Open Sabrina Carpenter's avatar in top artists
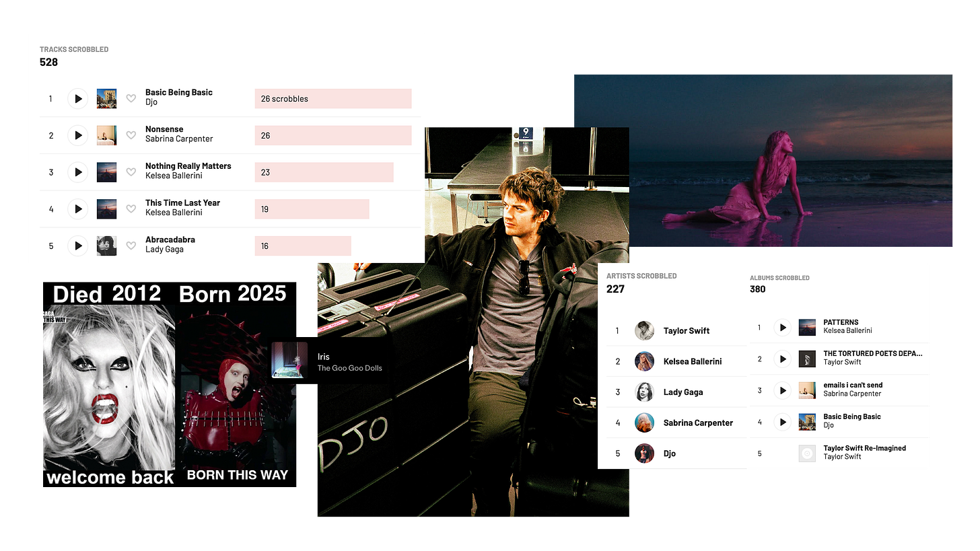This screenshot has width=980, height=551. 644,423
